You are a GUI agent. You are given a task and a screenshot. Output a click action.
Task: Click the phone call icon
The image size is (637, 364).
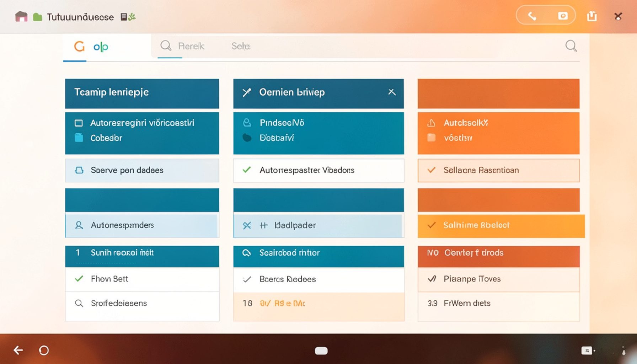pos(532,16)
